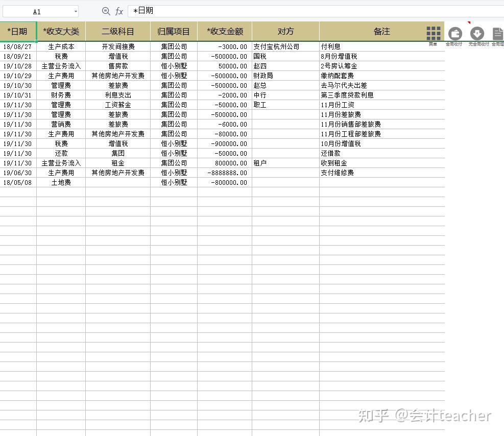Select the 国税 counterparty cell
Image resolution: width=504 pixels, height=436 pixels.
pos(286,56)
